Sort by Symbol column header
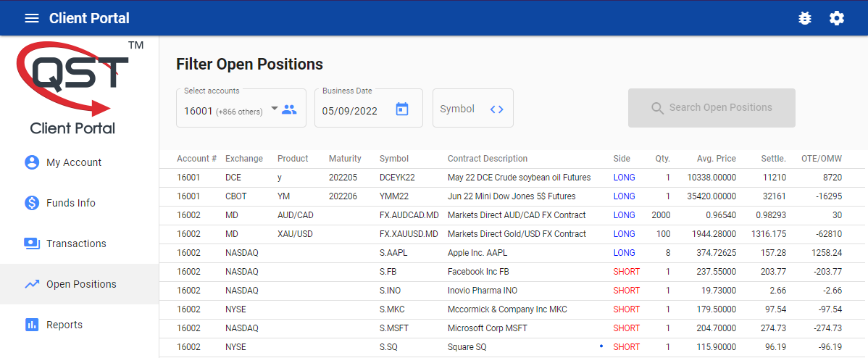This screenshot has width=868, height=358. 394,158
